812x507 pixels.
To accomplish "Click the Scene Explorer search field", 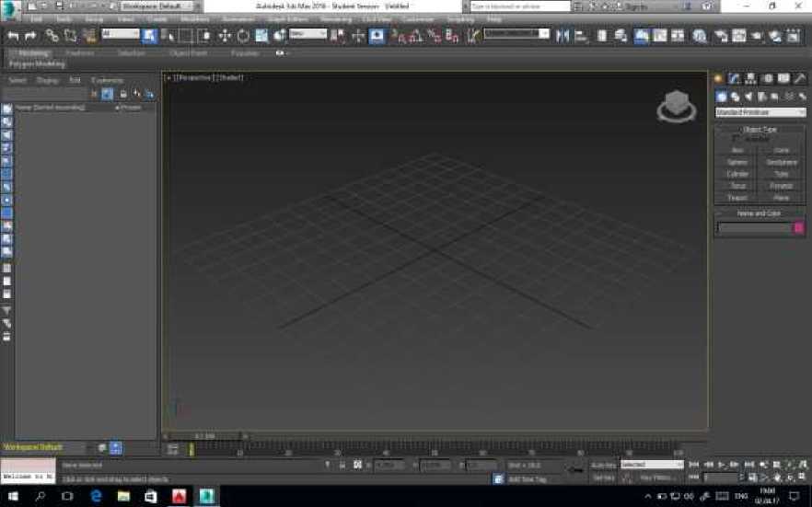I will tap(45, 94).
